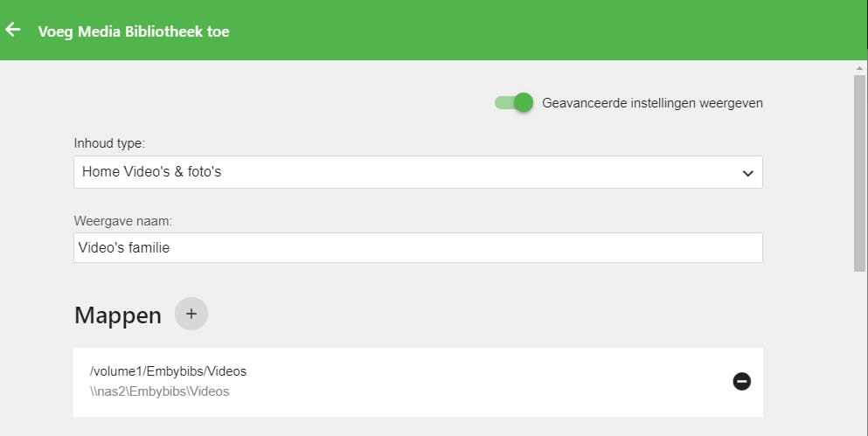Click the 'Video's familie' text in the name field
This screenshot has width=868, height=436.
click(124, 247)
